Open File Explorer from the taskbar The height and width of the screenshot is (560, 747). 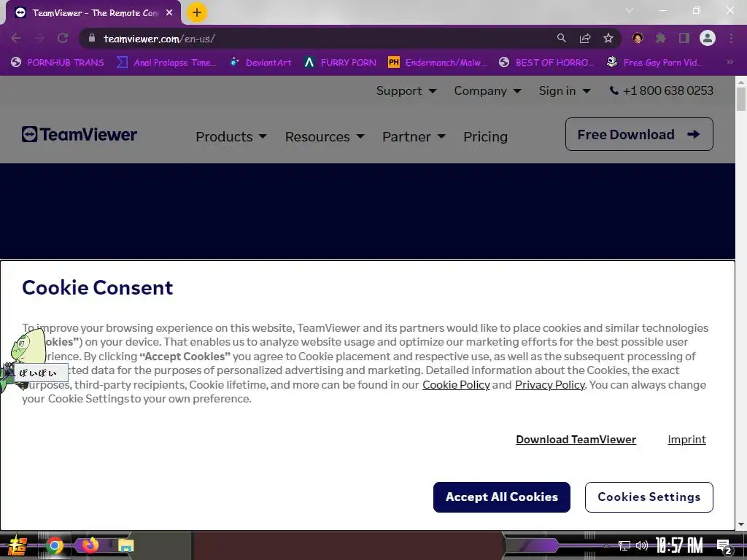coord(125,545)
